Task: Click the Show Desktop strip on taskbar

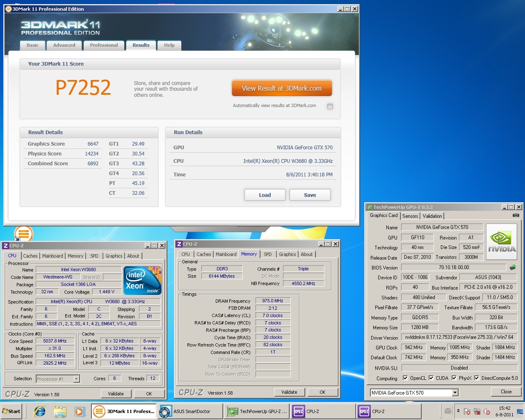Action: click(x=521, y=411)
